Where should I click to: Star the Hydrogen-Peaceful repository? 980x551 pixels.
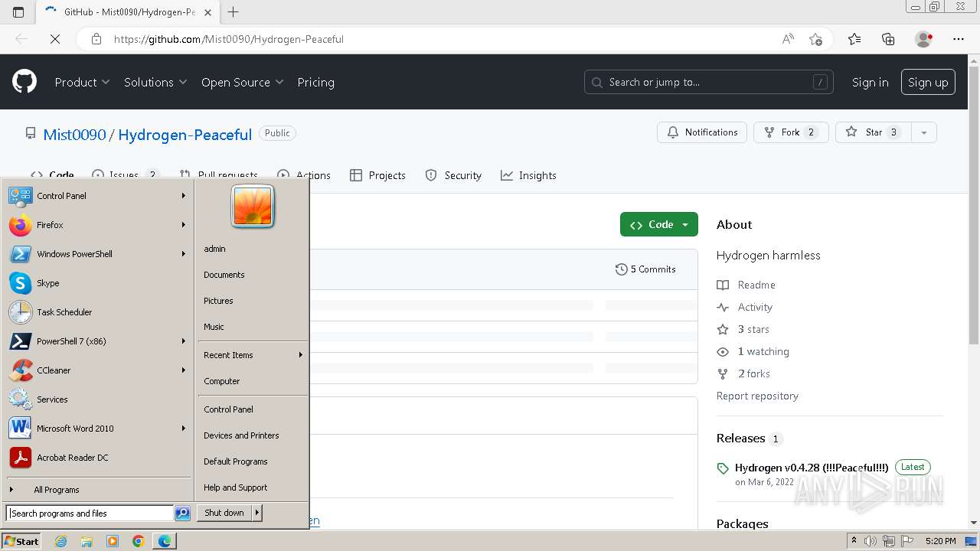coord(873,132)
